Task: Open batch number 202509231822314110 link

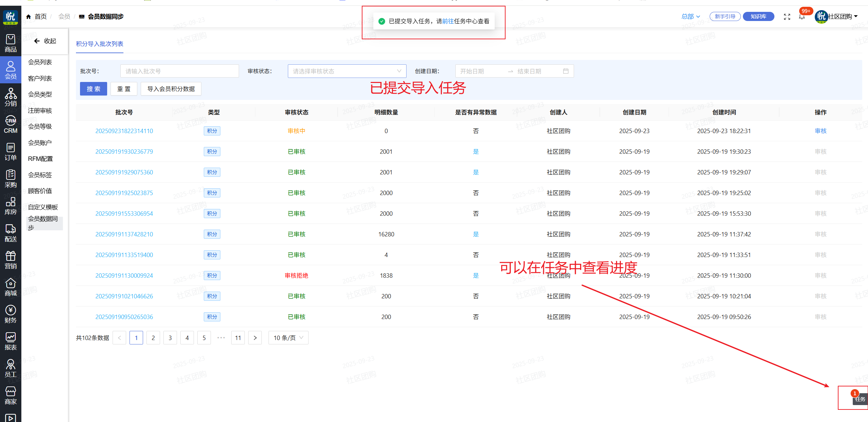Action: pos(124,131)
